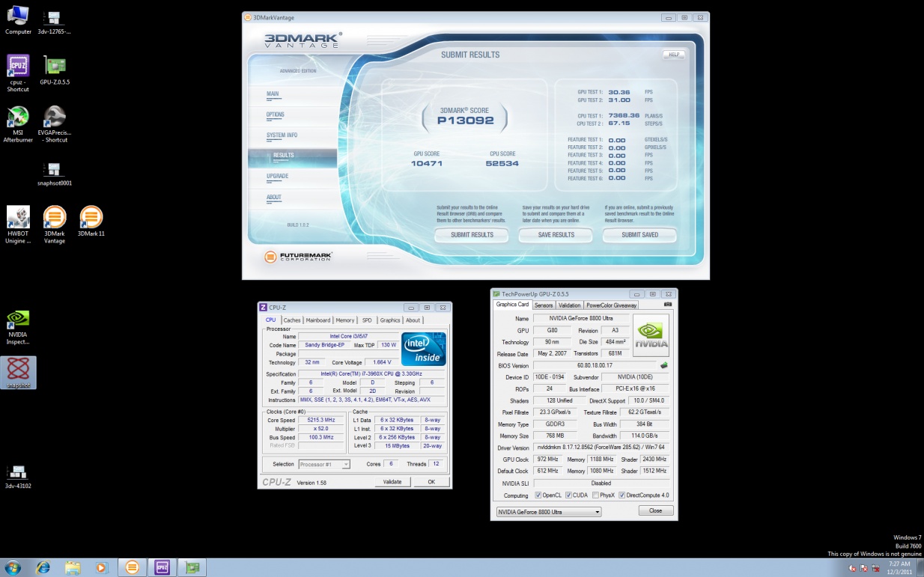Expand the Processor #1 selection dropdown
Image resolution: width=924 pixels, height=577 pixels.
pyautogui.click(x=323, y=464)
